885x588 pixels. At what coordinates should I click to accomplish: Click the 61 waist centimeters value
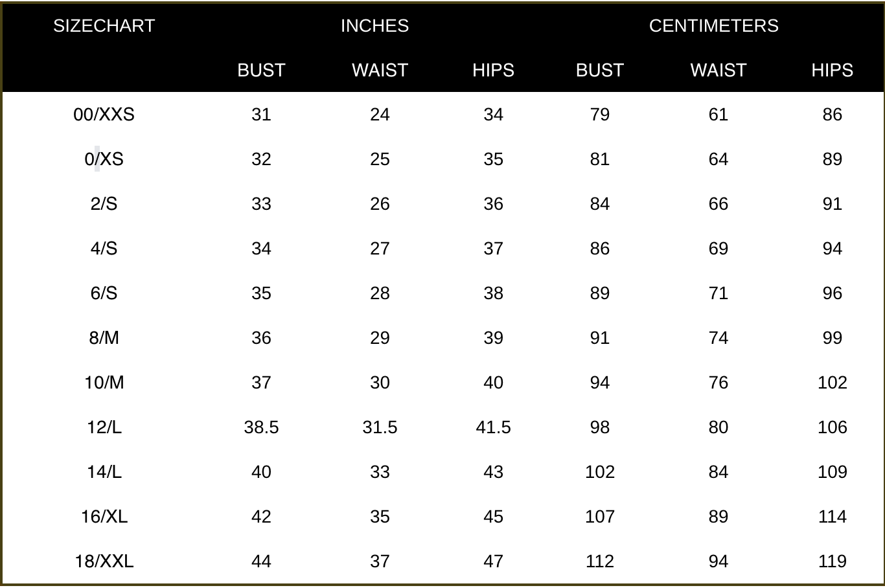pyautogui.click(x=718, y=115)
